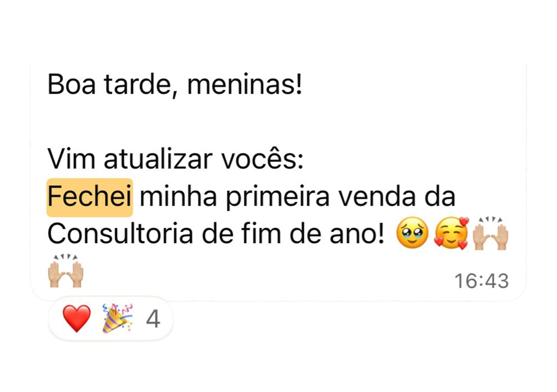The image size is (557, 392).
Task: Click the line Vim atualizar vocês:
Action: tap(175, 159)
